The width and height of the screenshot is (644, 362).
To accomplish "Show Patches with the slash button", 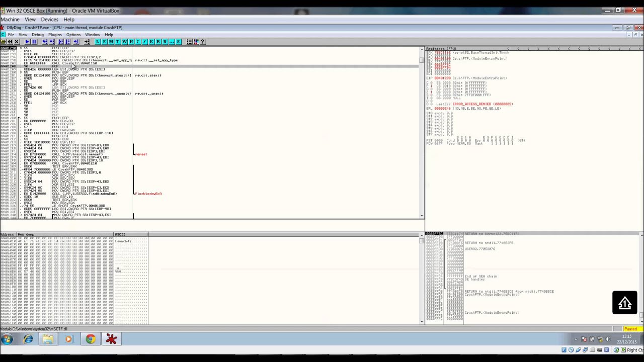I will tap(144, 42).
